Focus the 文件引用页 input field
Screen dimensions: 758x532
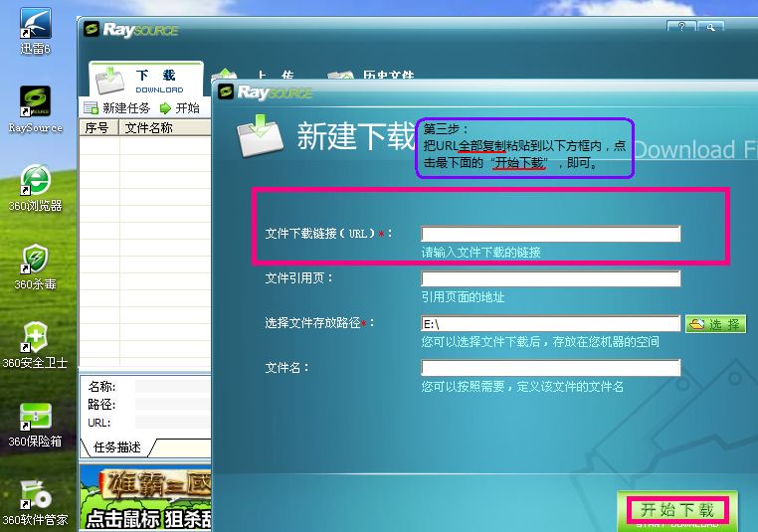click(x=551, y=278)
